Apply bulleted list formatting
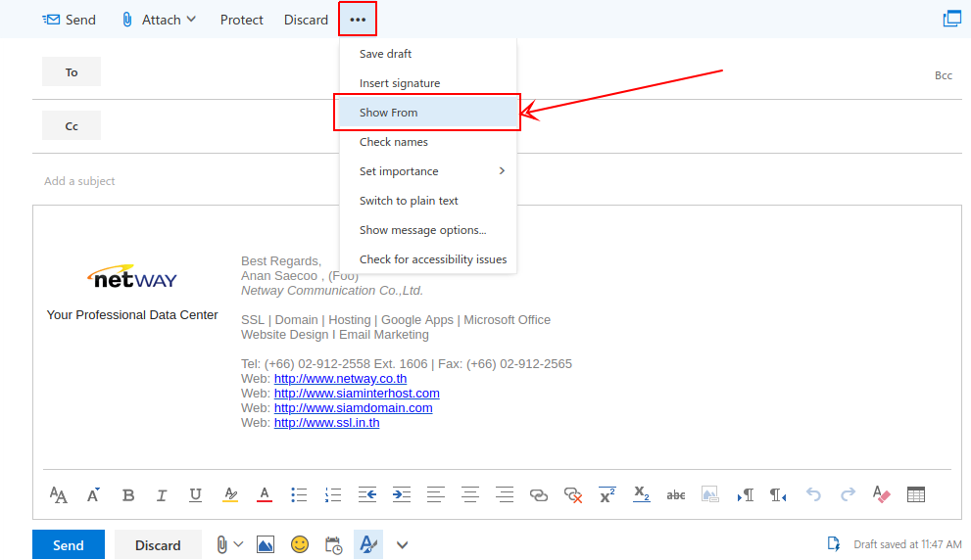The height and width of the screenshot is (560, 971). [299, 495]
